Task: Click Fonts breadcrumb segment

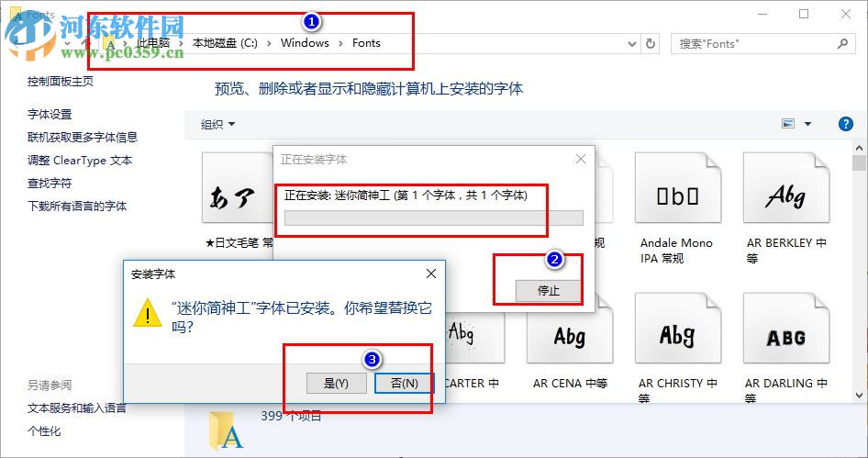Action: click(366, 43)
